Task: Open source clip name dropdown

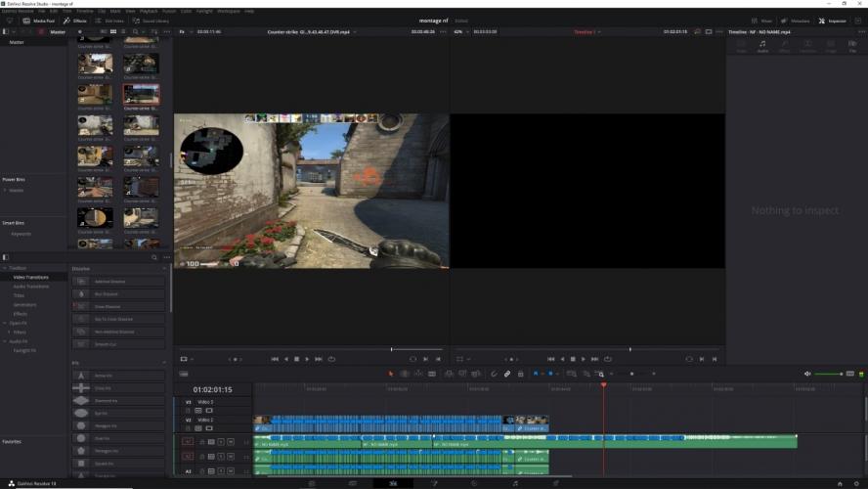Action: point(356,32)
